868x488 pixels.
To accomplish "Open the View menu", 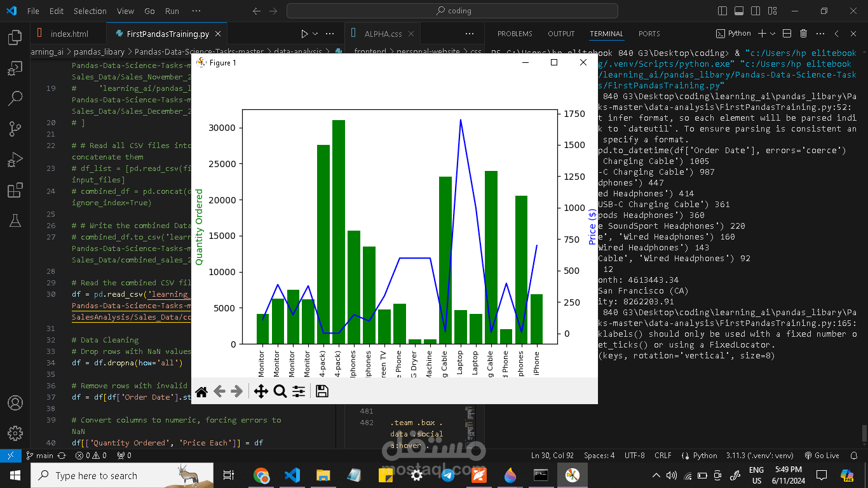I will [125, 11].
